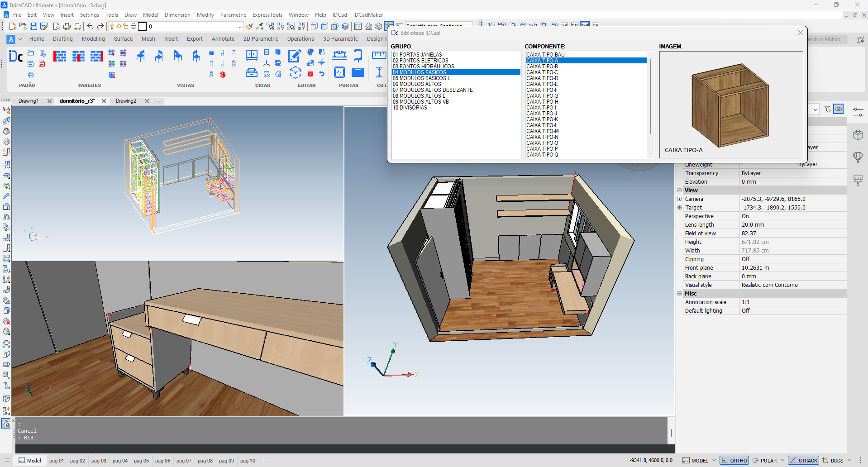Open the settings gear in top toolbar

(379, 26)
